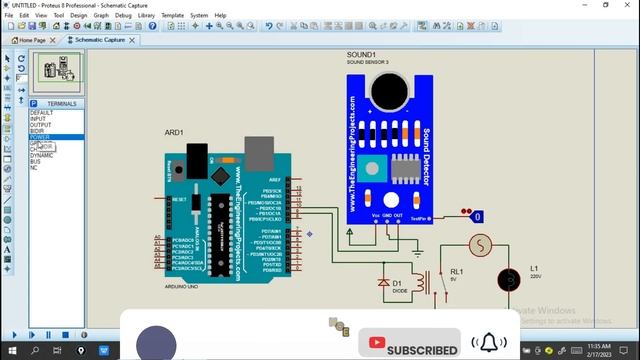Open the File menu

(9, 16)
